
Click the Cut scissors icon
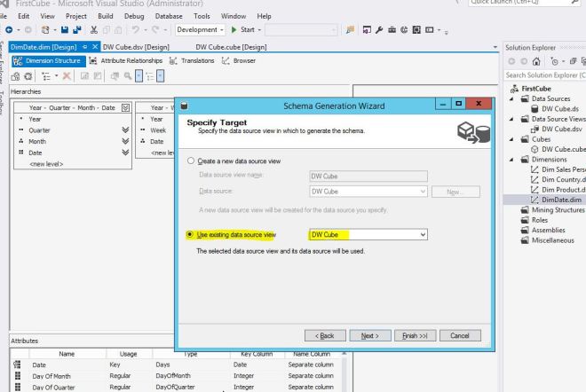click(x=93, y=29)
